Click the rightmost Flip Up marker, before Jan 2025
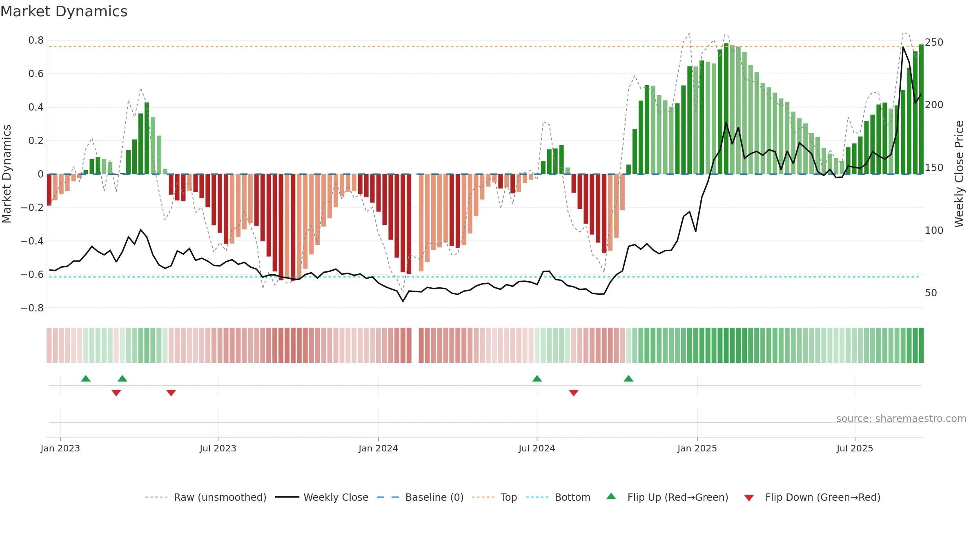 (629, 378)
